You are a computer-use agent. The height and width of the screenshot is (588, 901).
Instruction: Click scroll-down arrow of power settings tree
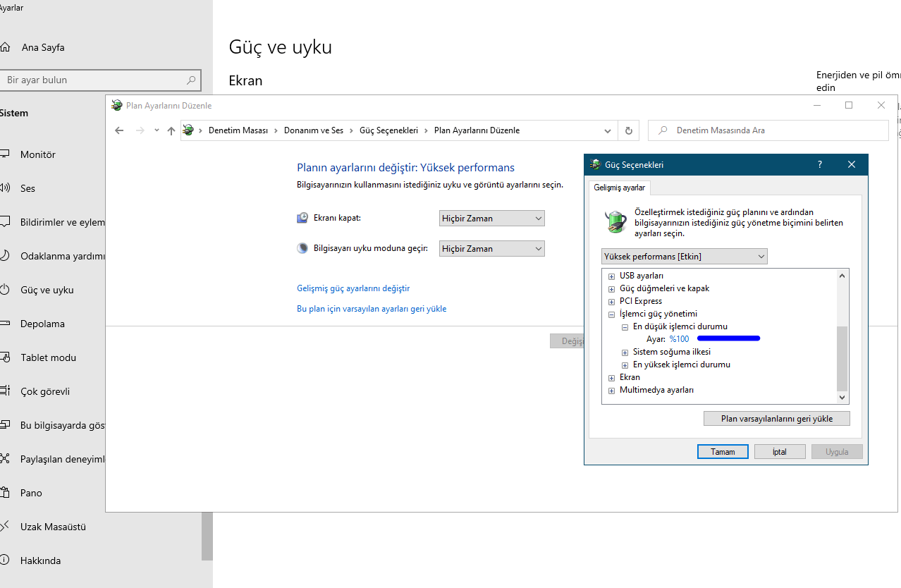[842, 398]
